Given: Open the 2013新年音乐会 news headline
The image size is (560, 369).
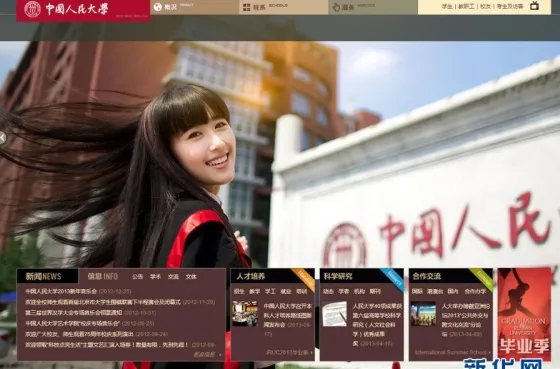Looking at the screenshot, I should point(61,291).
